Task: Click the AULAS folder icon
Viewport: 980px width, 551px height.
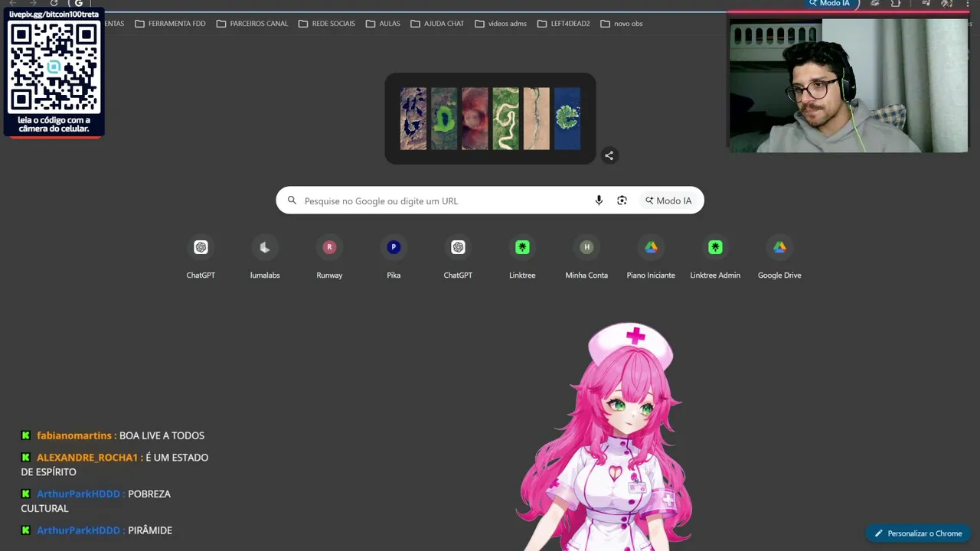Action: point(371,24)
